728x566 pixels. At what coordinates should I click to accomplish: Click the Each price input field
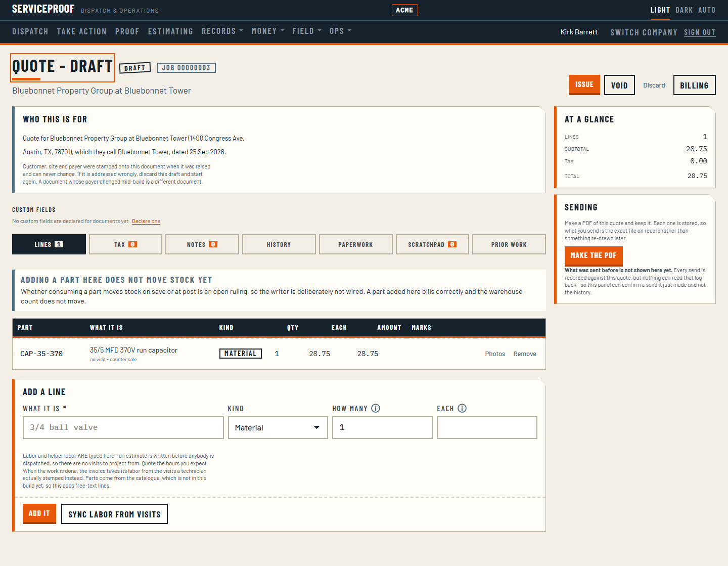pos(487,427)
